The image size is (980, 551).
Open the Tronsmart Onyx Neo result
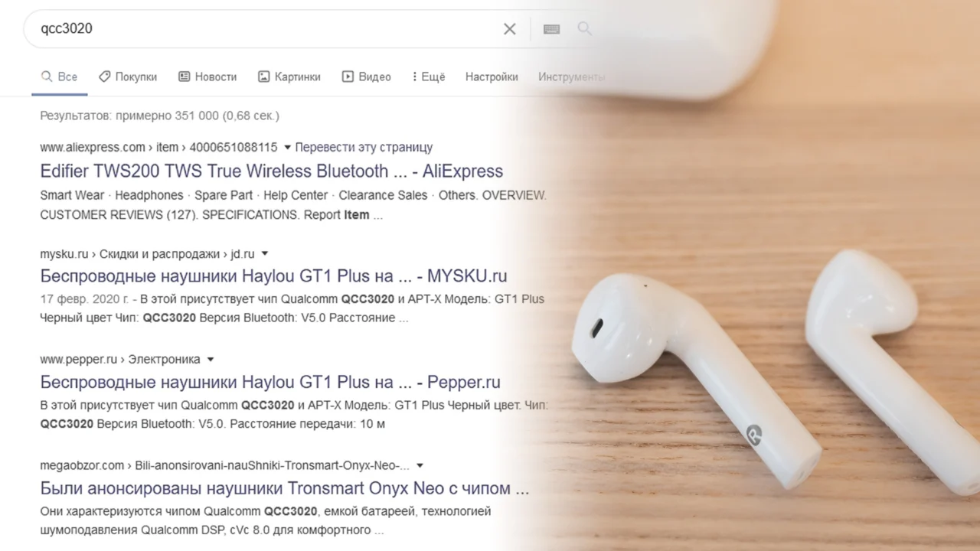click(285, 488)
